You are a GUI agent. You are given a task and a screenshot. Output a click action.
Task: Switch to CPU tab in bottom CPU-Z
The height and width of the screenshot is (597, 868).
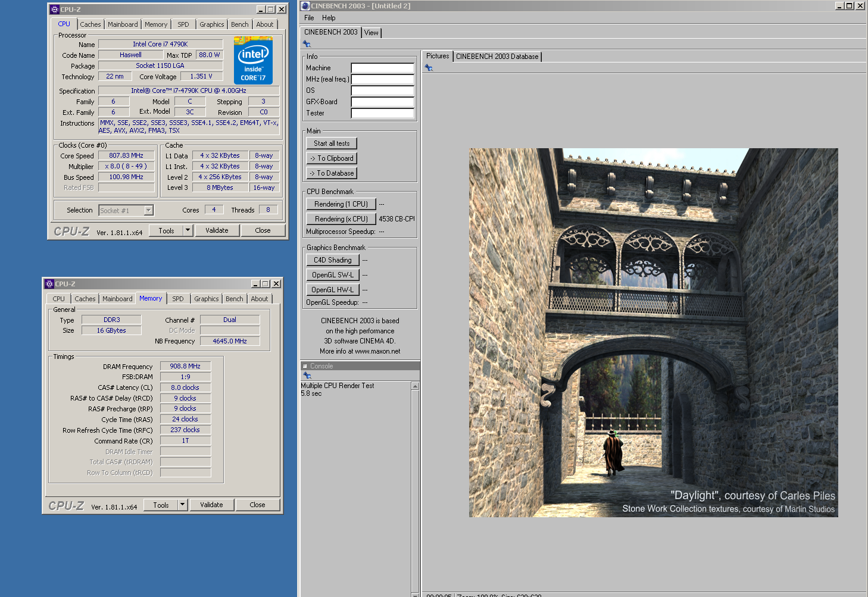59,299
